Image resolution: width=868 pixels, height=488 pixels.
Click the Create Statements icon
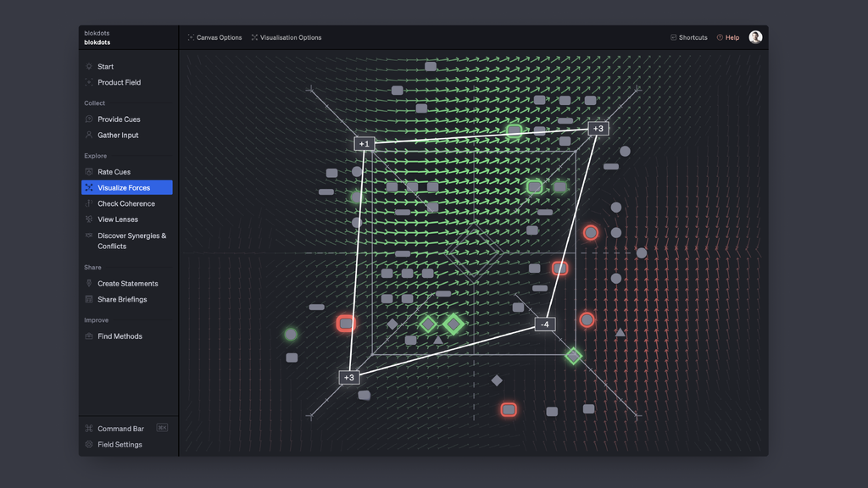[88, 283]
